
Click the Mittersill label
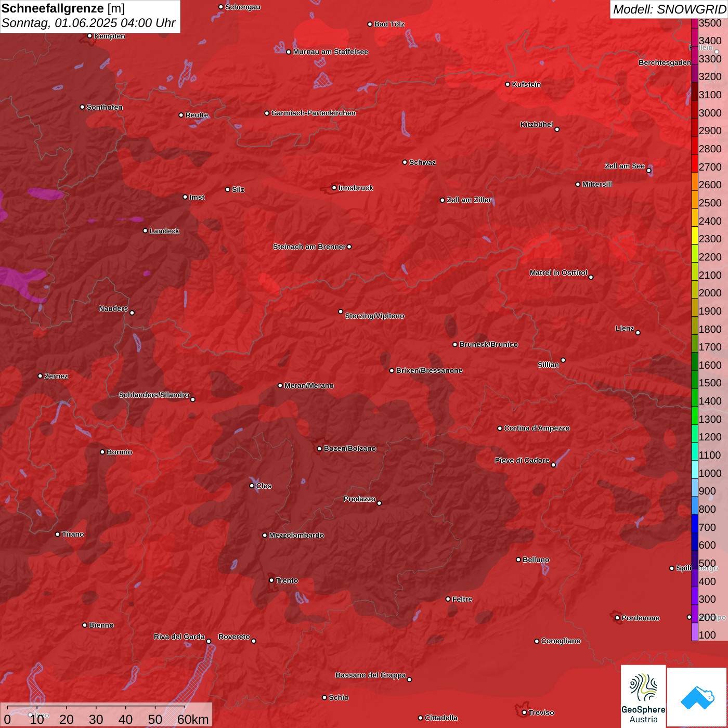(597, 184)
